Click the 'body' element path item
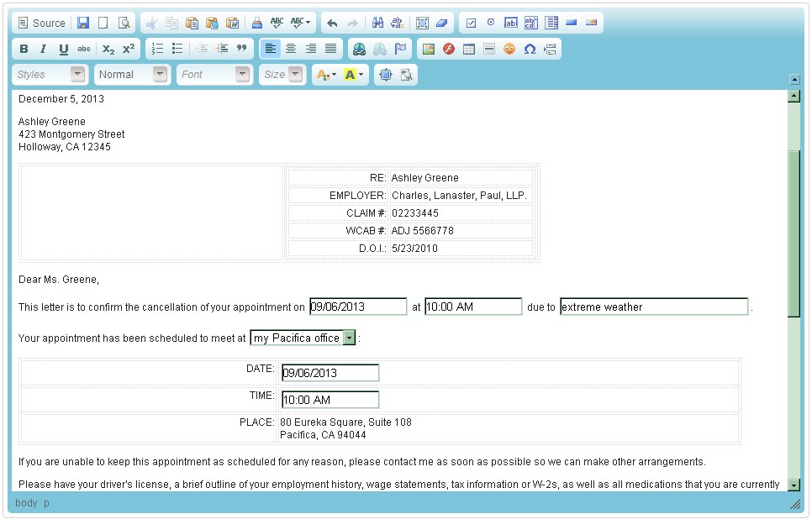Image resolution: width=812 pixels, height=519 pixels. [x=26, y=503]
